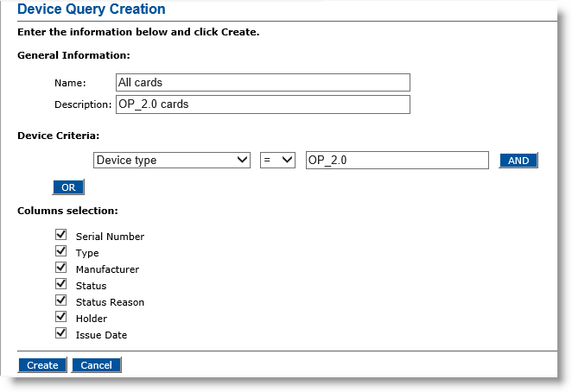Image resolution: width=572 pixels, height=392 pixels.
Task: Click the Columns selection section label
Action: click(x=67, y=211)
